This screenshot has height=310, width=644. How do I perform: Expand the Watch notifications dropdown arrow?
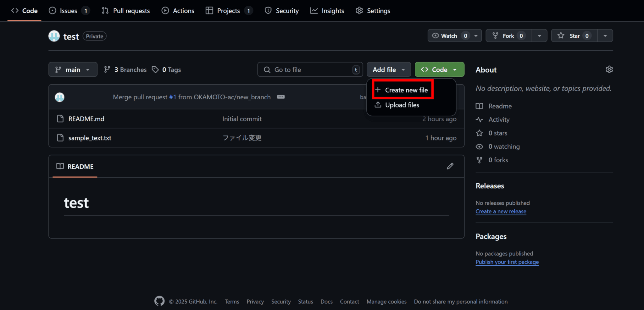[476, 36]
